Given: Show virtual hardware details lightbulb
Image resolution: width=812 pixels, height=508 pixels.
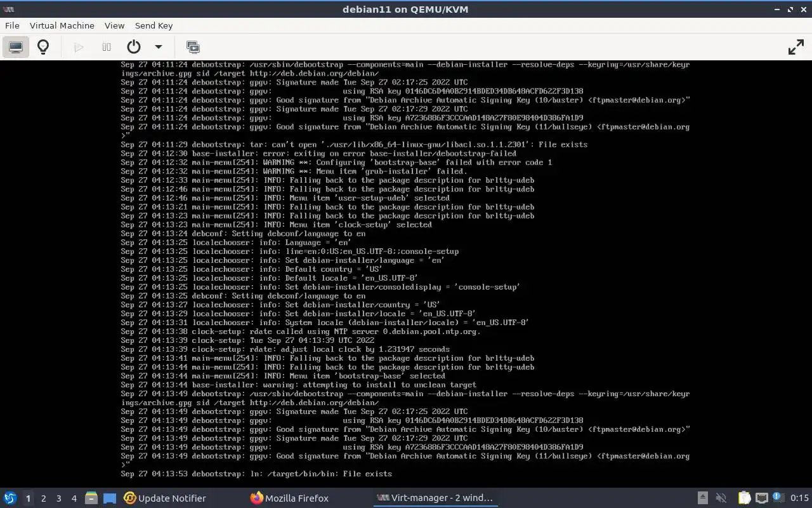Looking at the screenshot, I should coord(43,47).
